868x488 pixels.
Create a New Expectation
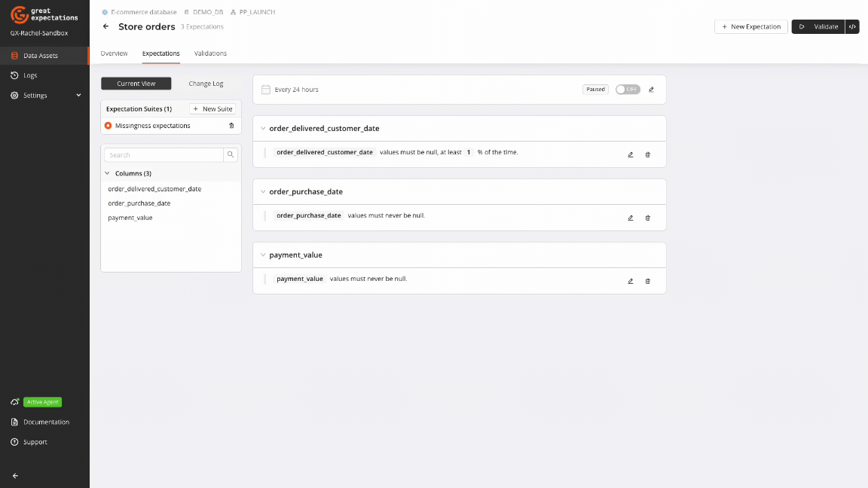pyautogui.click(x=750, y=26)
